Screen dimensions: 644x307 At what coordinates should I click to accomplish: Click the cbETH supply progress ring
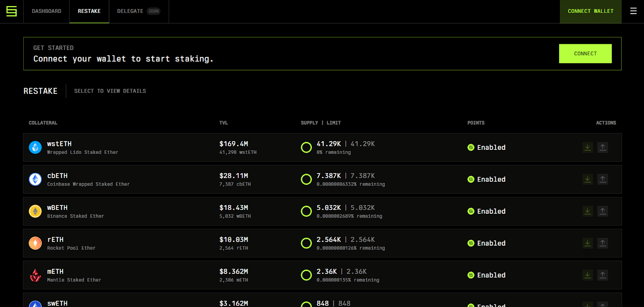[x=306, y=179]
